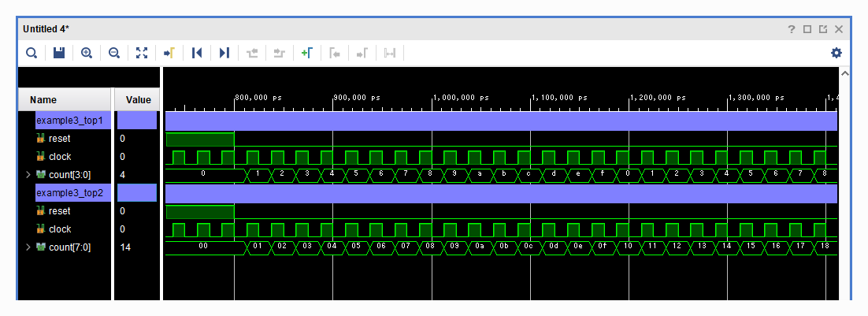Viewport: 868px width, 316px height.
Task: Select the count[7:0] signal name
Action: 70,247
